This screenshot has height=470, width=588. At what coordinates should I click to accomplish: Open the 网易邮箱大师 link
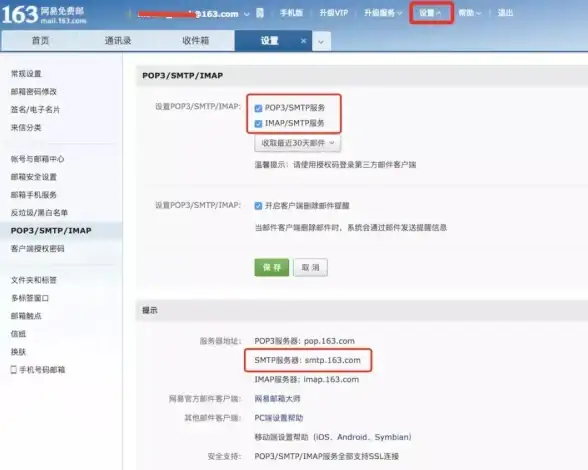coord(278,399)
